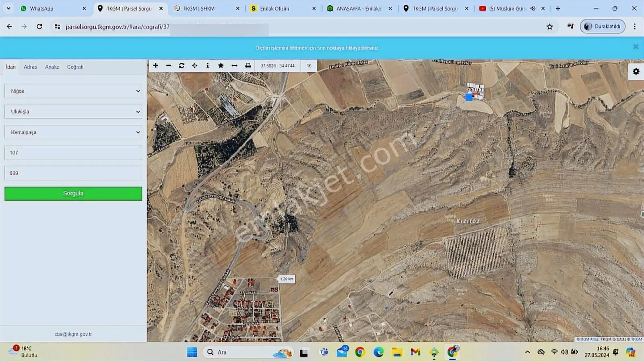The image size is (644, 362).
Task: Zoom out the map with minus icon
Action: [x=169, y=66]
